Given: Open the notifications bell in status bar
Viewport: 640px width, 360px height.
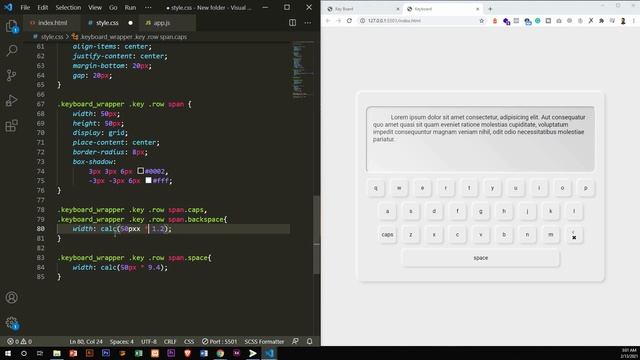Looking at the screenshot, I should [x=309, y=341].
